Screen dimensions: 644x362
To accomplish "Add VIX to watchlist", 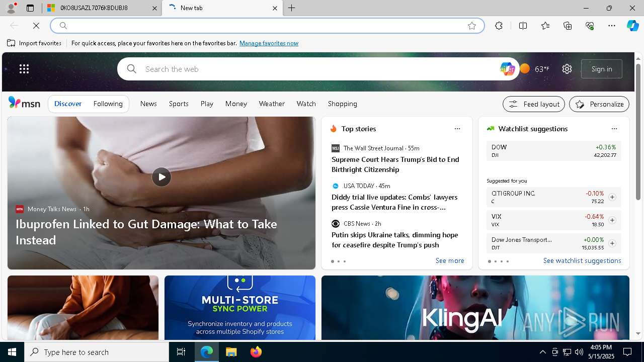I will coord(612,220).
